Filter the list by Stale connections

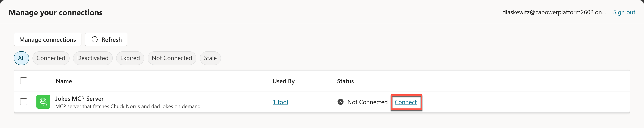click(210, 58)
